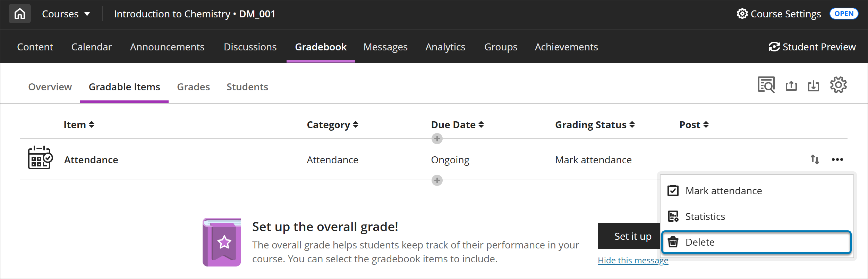Sort by Item column
This screenshot has width=868, height=279.
pos(79,125)
